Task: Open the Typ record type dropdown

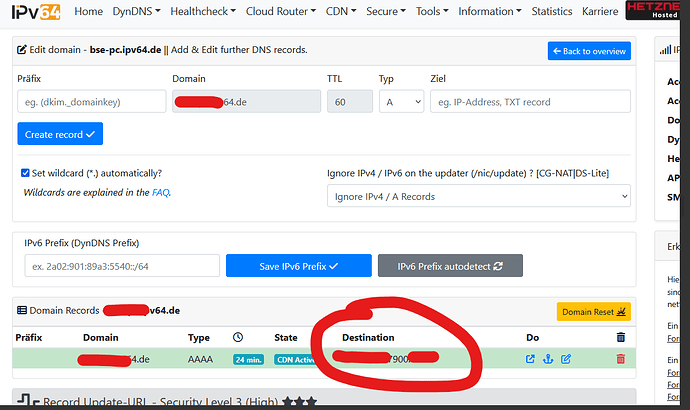Action: click(398, 101)
